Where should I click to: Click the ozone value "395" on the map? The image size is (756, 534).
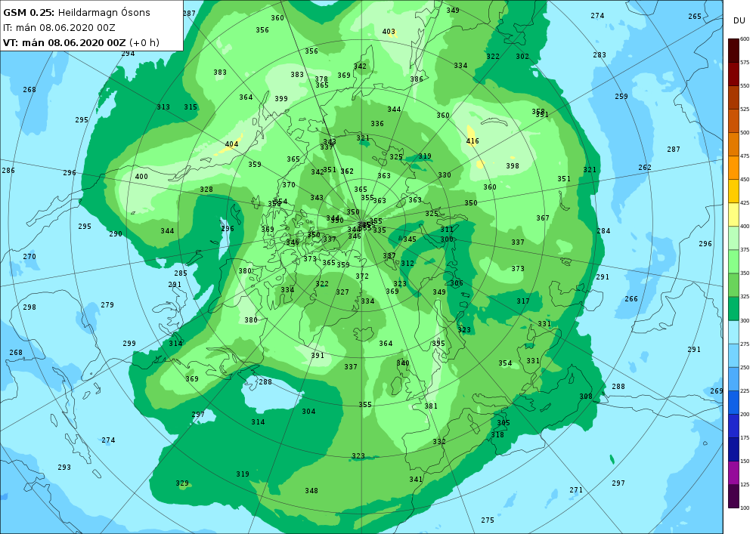click(438, 344)
